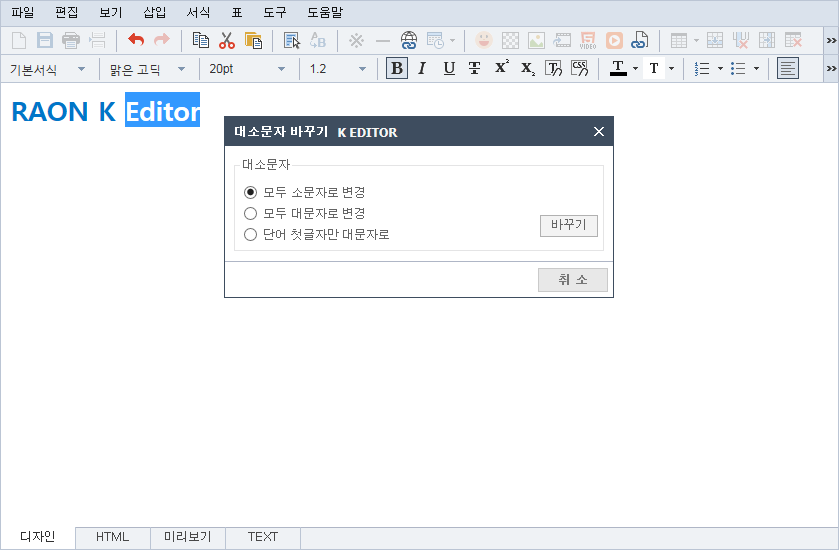Click the strikethrough icon
839x550 pixels.
pyautogui.click(x=474, y=68)
